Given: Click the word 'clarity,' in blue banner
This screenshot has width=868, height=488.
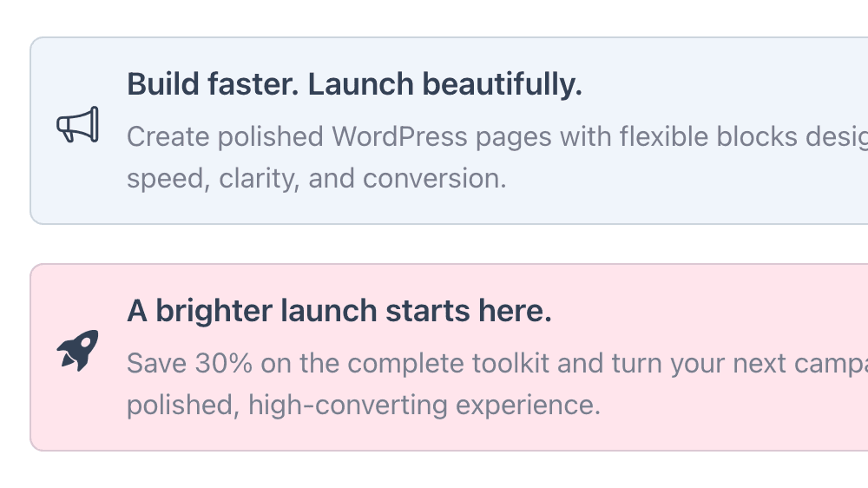Looking at the screenshot, I should (260, 179).
